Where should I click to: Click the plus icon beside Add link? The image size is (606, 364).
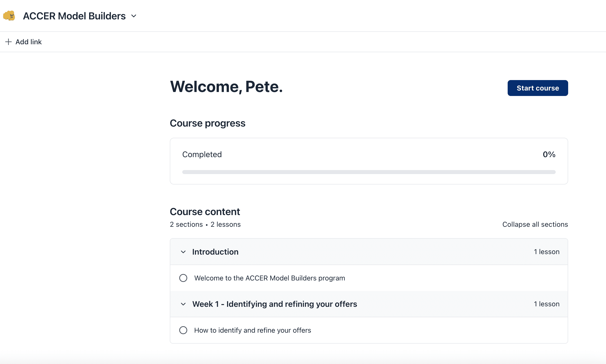pos(8,42)
